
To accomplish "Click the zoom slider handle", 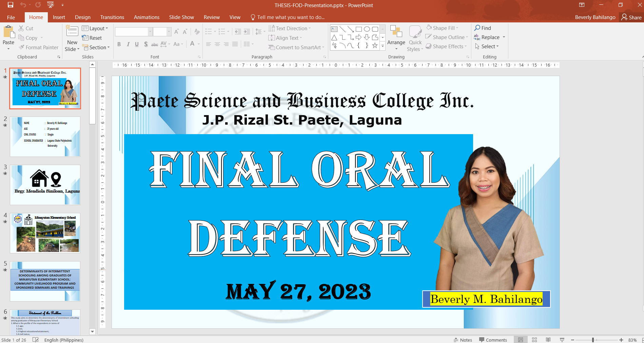I will pyautogui.click(x=593, y=340).
